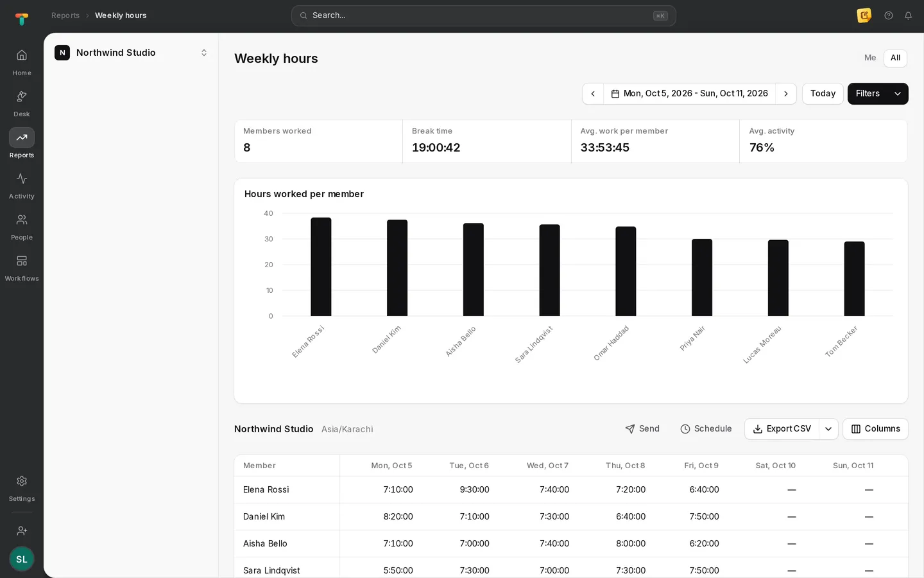The image size is (924, 578).
Task: Send the weekly report
Action: [x=642, y=429]
